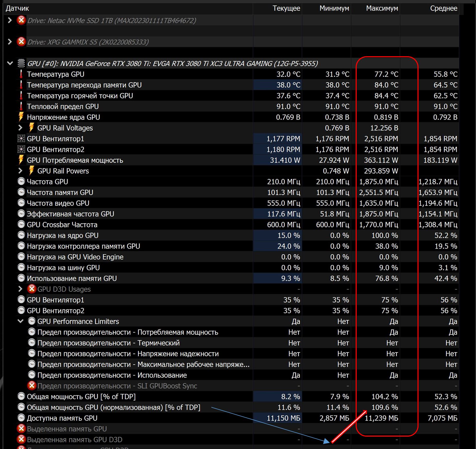Click thermometer icon of Температура перехода памяти GPU
Viewport: 476px width, 449px height.
coord(21,85)
